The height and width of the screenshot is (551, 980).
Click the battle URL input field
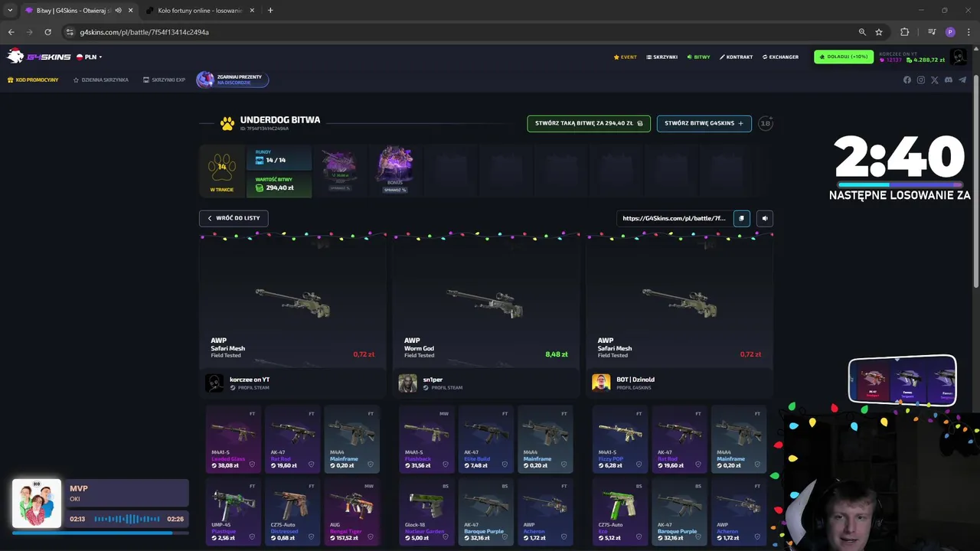674,218
